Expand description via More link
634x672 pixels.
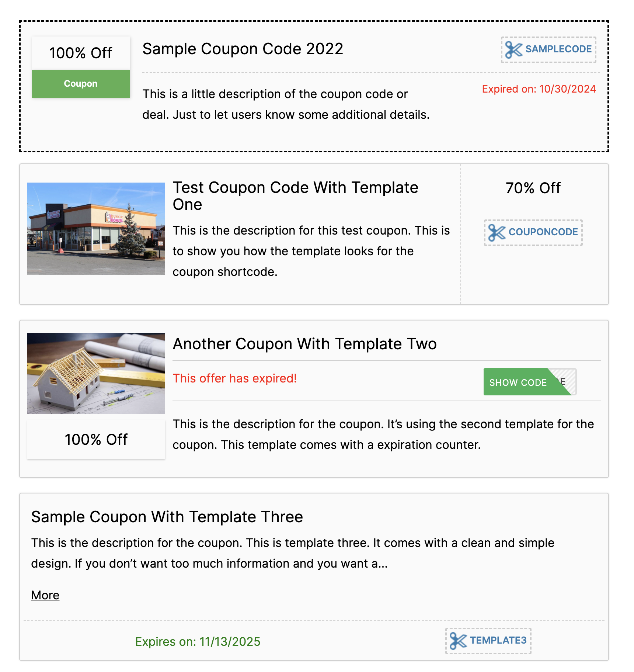pos(45,595)
